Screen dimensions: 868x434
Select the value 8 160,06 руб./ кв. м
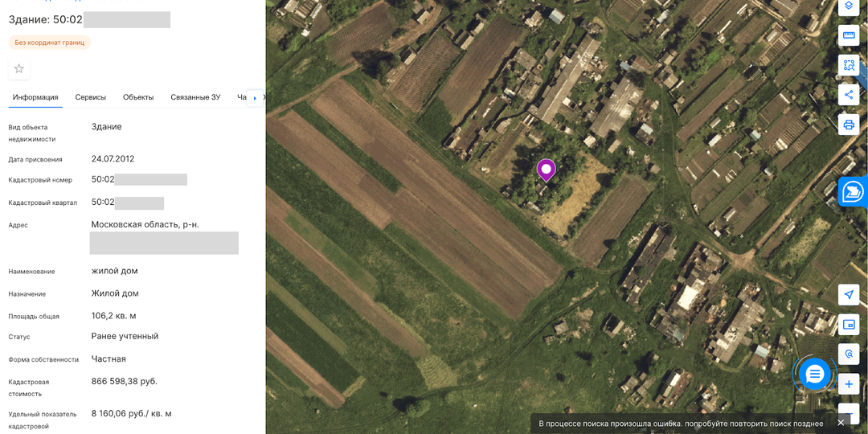click(x=131, y=414)
